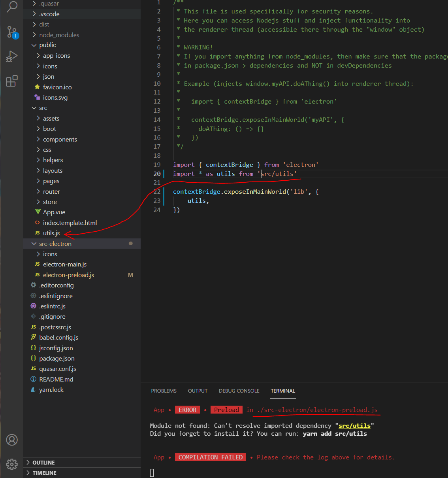This screenshot has height=478, width=448.
Task: Open the Search view in activity bar
Action: pyautogui.click(x=12, y=6)
